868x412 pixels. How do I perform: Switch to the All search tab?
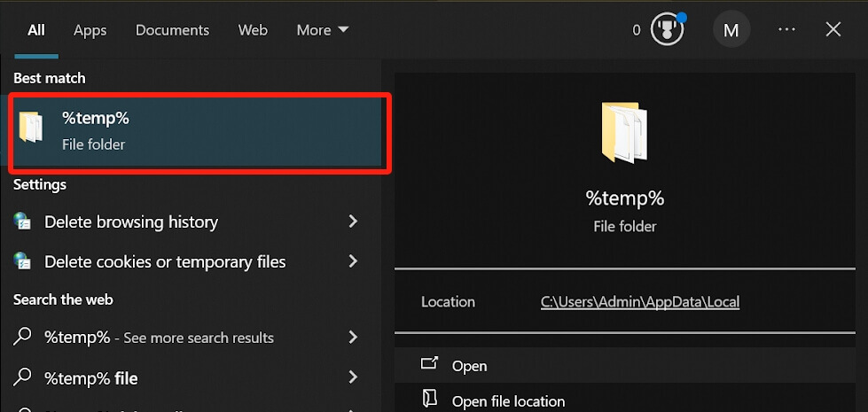[36, 30]
